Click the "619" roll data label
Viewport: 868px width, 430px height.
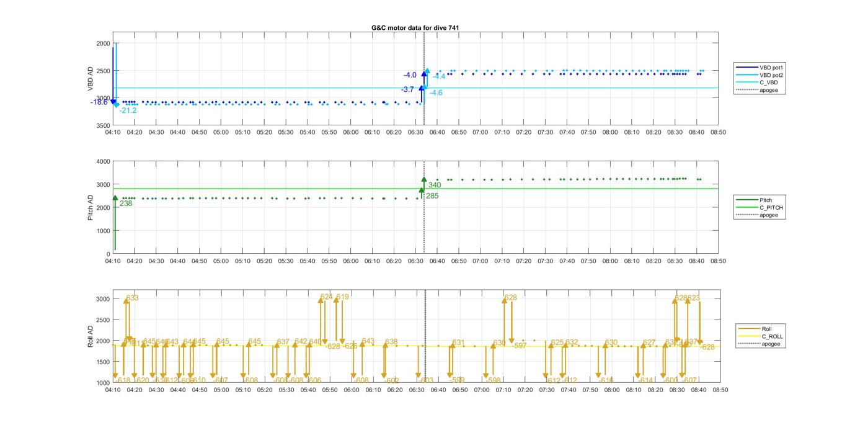(x=343, y=297)
